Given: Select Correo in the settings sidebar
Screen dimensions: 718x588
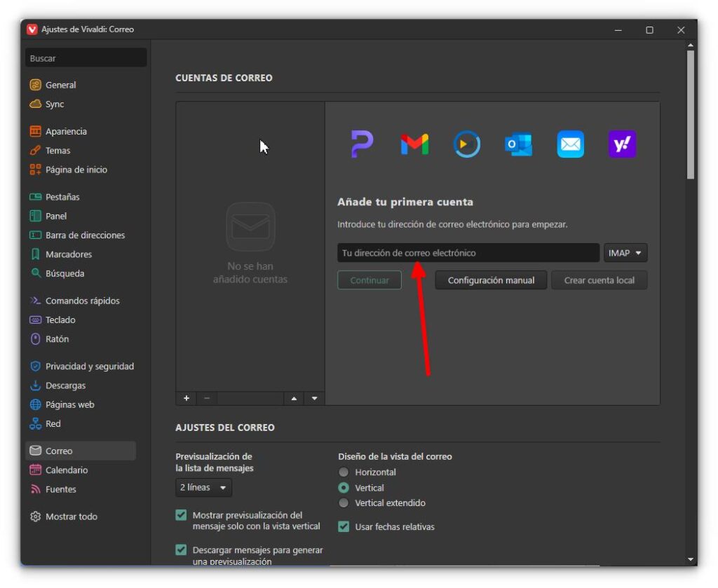Looking at the screenshot, I should (81, 451).
